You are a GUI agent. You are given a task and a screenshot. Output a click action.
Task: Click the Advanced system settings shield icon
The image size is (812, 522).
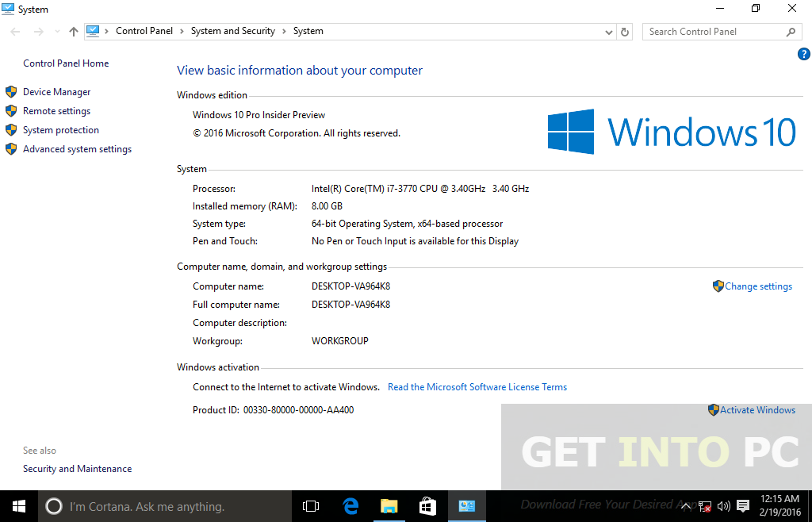point(11,149)
